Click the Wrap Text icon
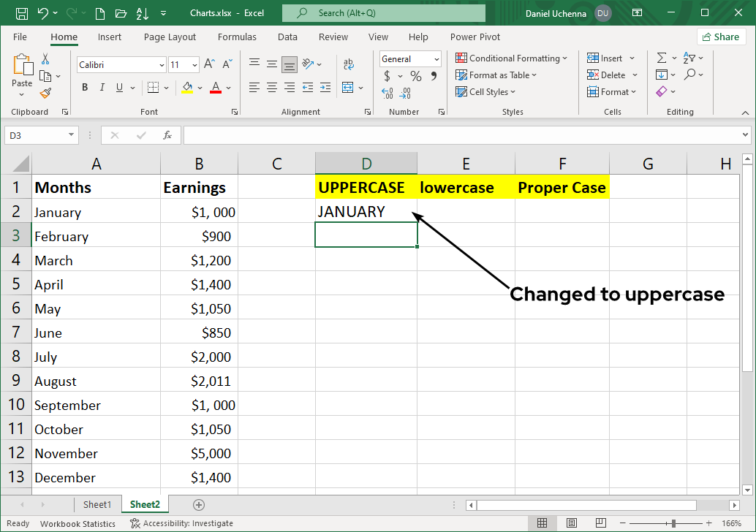756x532 pixels. [x=349, y=64]
